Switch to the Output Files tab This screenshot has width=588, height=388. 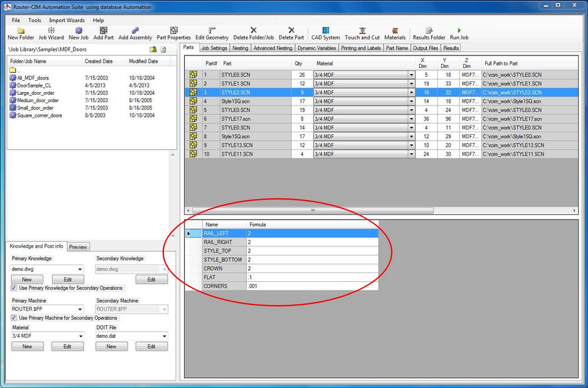click(425, 48)
